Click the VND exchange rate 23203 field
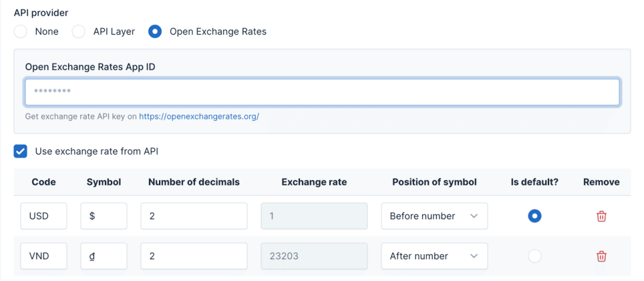The width and height of the screenshot is (644, 281). (x=314, y=256)
